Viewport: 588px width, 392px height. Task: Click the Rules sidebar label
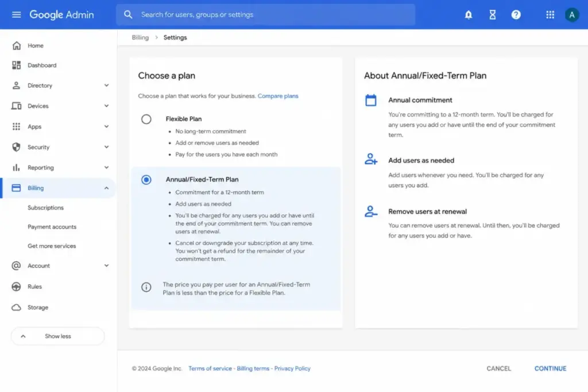(x=34, y=287)
